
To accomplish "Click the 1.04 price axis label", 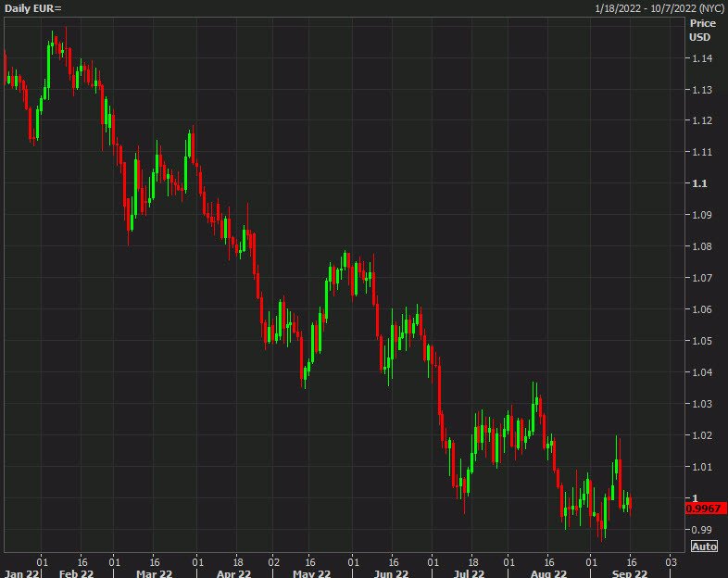I will pos(702,372).
